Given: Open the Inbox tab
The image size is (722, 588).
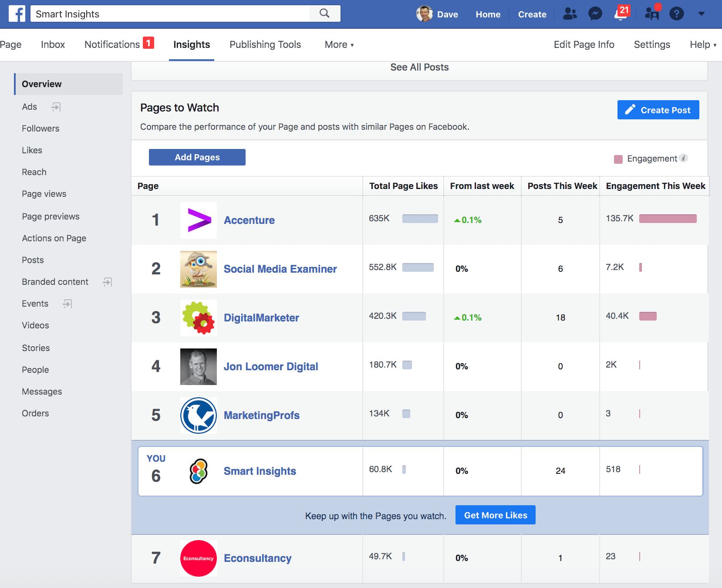Looking at the screenshot, I should pos(53,44).
